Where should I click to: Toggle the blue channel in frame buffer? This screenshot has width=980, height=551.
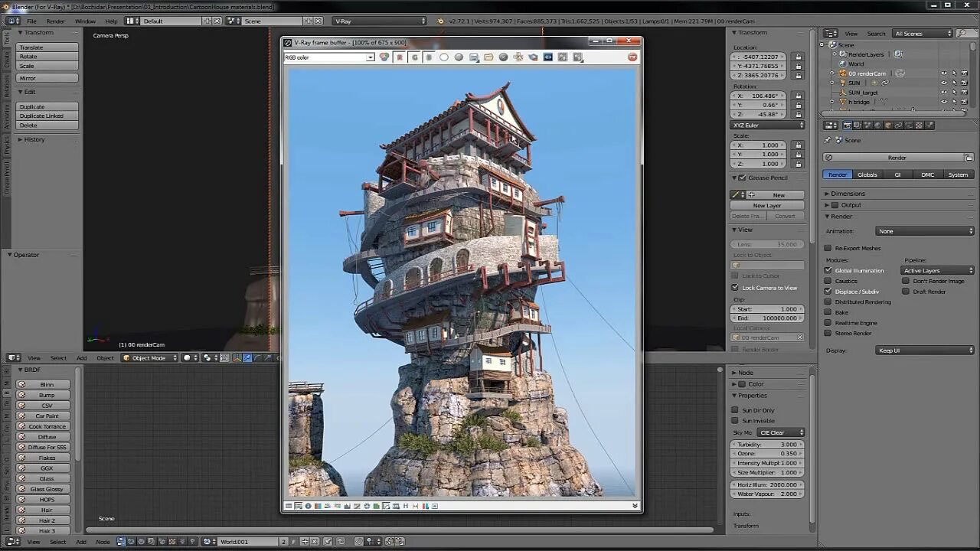[429, 57]
